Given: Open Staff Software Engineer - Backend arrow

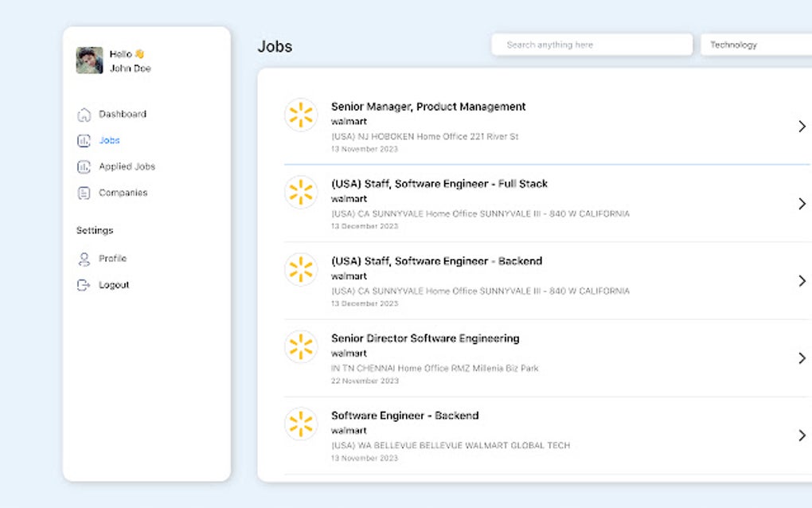Looking at the screenshot, I should click(x=801, y=281).
